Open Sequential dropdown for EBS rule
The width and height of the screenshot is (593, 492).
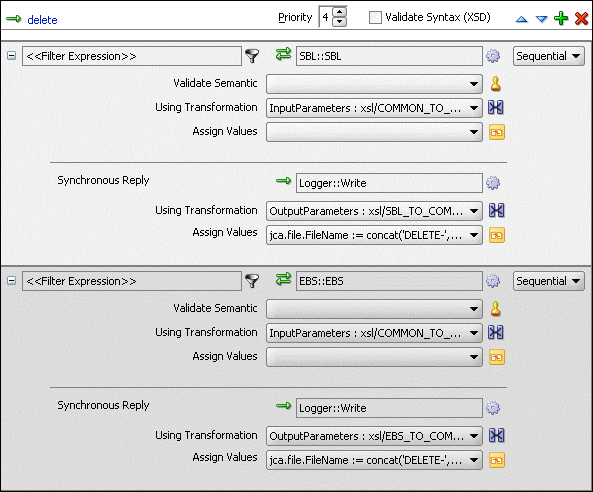[x=548, y=281]
